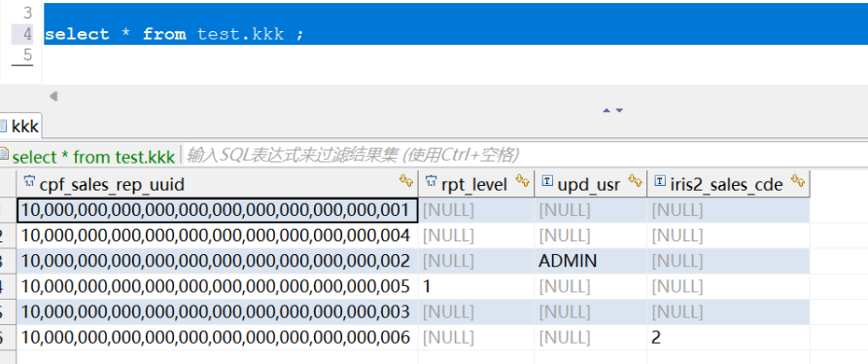Select the uuid cell ending in 006

[217, 338]
